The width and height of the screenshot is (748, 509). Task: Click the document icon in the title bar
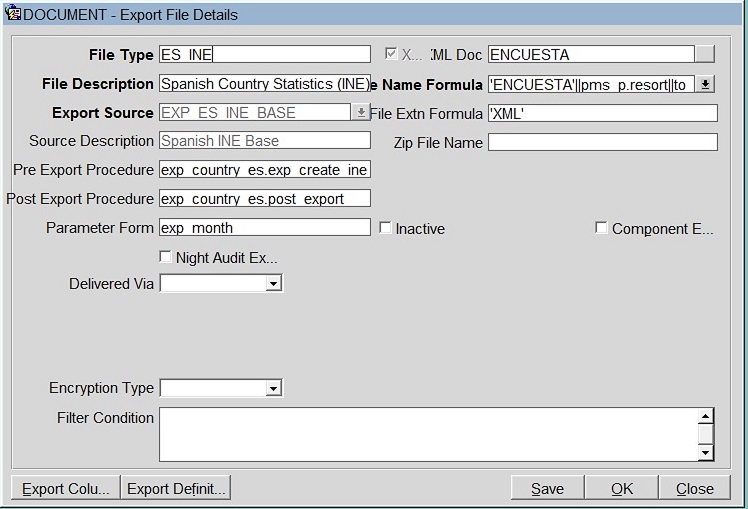tap(13, 13)
